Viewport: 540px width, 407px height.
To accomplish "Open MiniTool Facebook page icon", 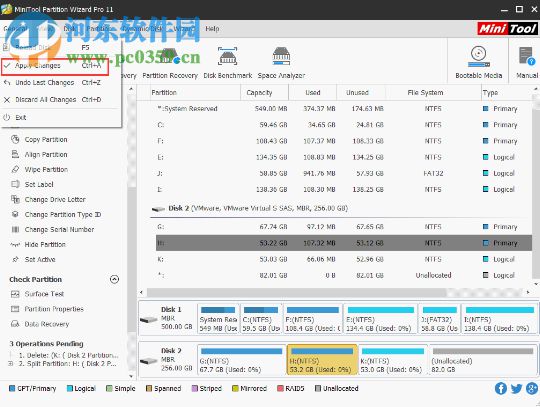I will click(x=501, y=389).
